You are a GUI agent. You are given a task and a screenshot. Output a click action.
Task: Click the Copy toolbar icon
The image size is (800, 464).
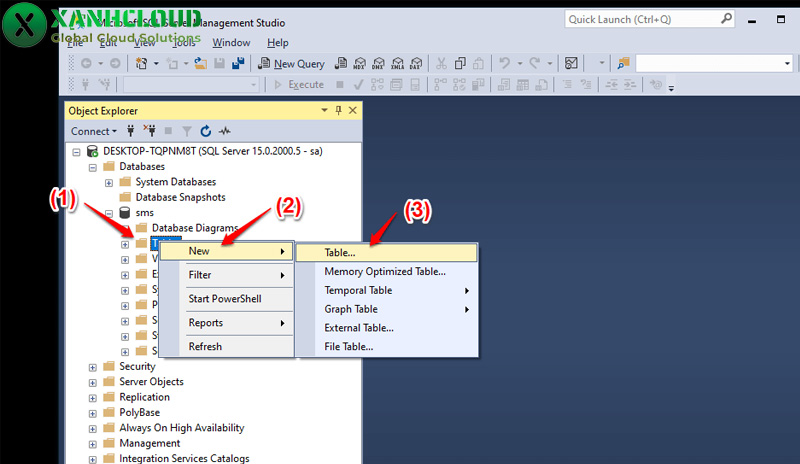(460, 63)
